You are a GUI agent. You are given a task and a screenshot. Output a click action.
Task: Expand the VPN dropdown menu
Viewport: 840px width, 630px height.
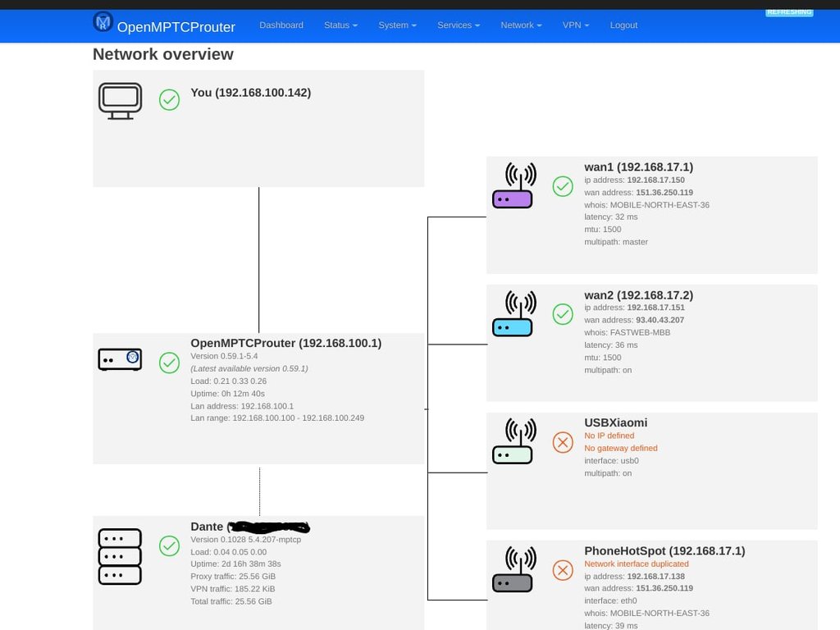point(576,25)
